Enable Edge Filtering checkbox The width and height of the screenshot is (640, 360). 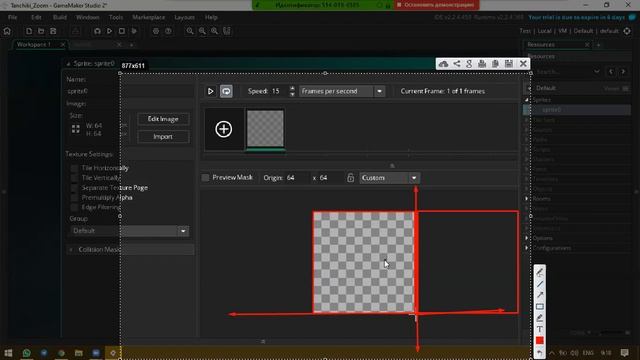pos(74,207)
